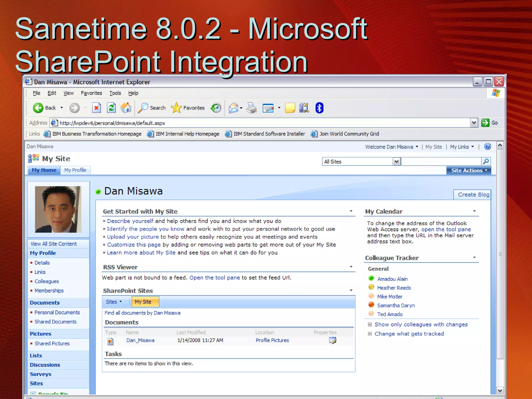Open the My Calendar web part menu
Viewport: 532px width, 399px height.
click(474, 211)
